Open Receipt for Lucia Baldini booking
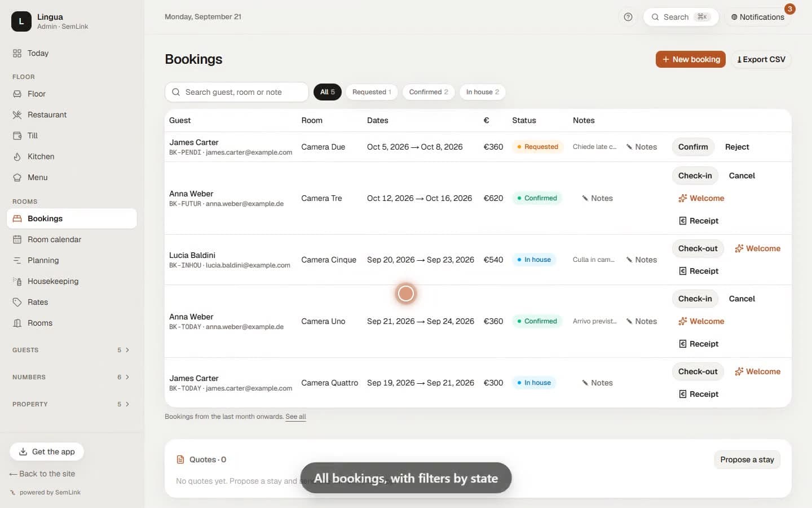 point(699,271)
